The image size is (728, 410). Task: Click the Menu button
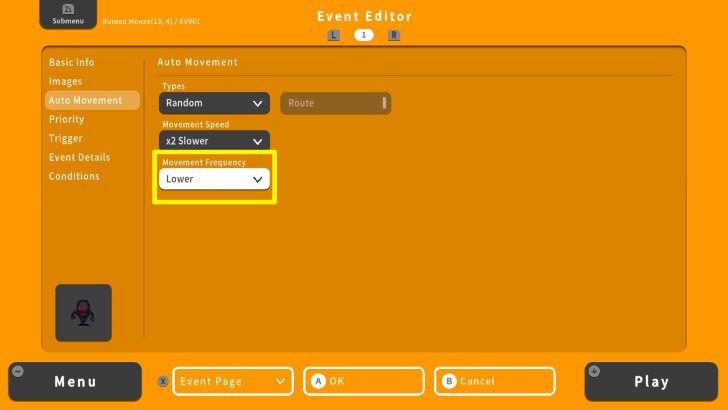(x=75, y=382)
